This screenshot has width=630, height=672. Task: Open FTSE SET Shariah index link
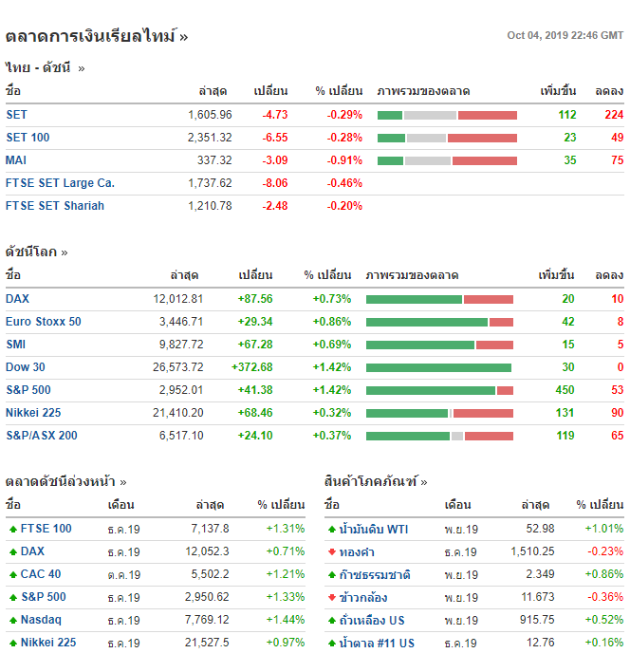click(x=55, y=206)
